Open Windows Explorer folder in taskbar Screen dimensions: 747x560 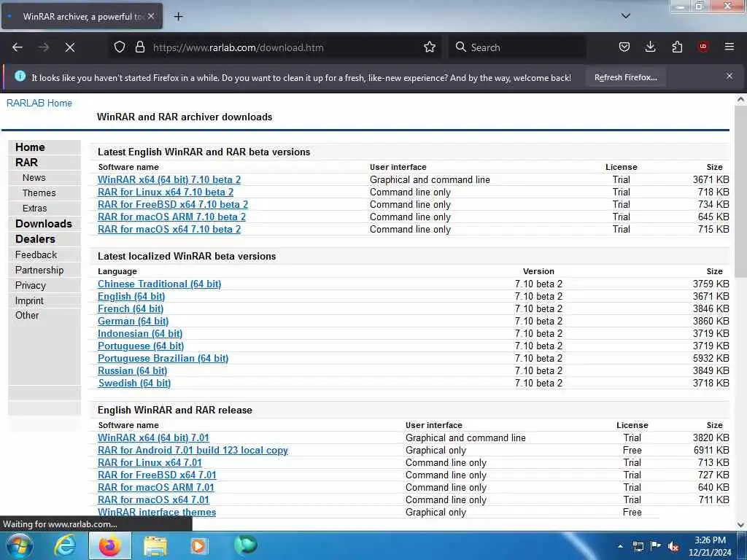[155, 545]
